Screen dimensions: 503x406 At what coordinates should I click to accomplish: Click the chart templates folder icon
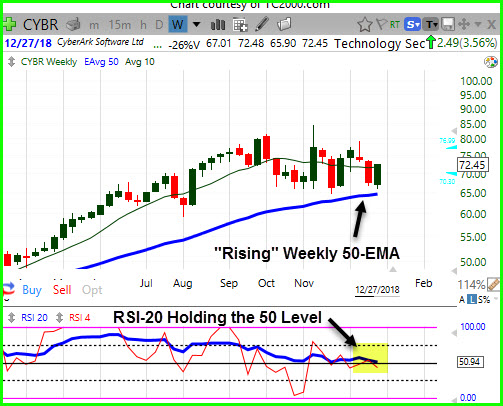coord(284,24)
